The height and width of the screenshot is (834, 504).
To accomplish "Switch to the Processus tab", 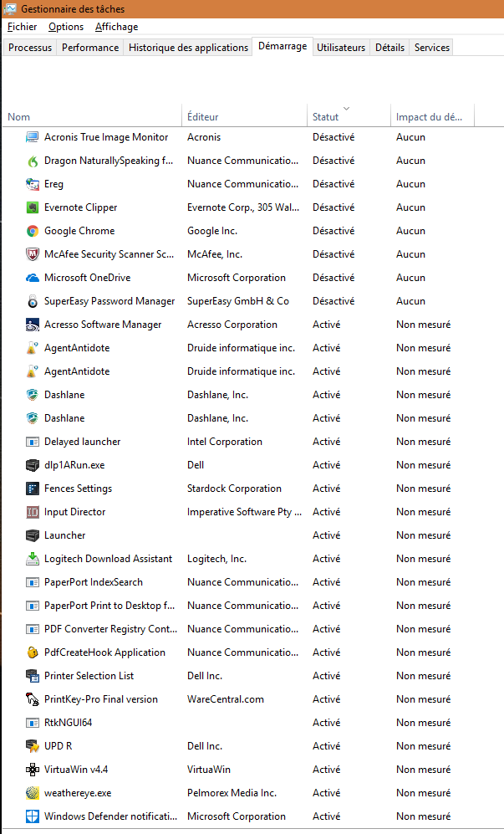I will point(30,48).
